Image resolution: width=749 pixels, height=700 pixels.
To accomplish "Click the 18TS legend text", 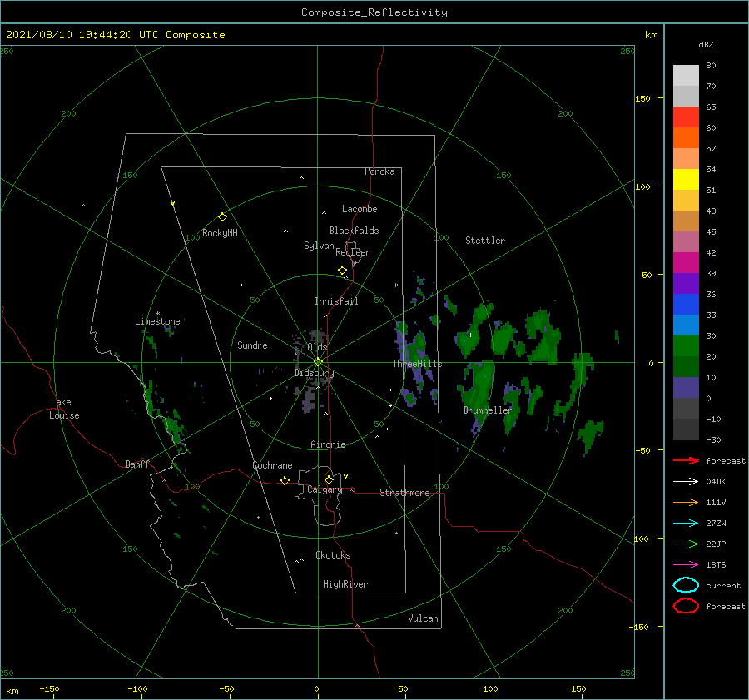I will (x=716, y=565).
